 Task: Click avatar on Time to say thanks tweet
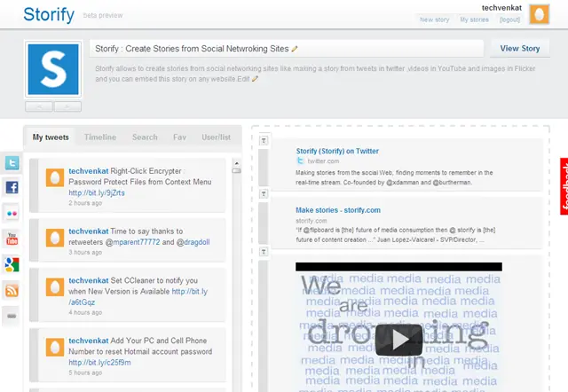click(x=55, y=238)
